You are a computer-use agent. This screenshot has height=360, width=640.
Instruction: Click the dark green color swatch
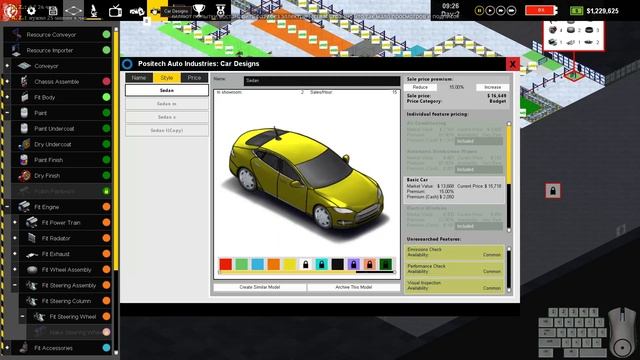[386, 264]
